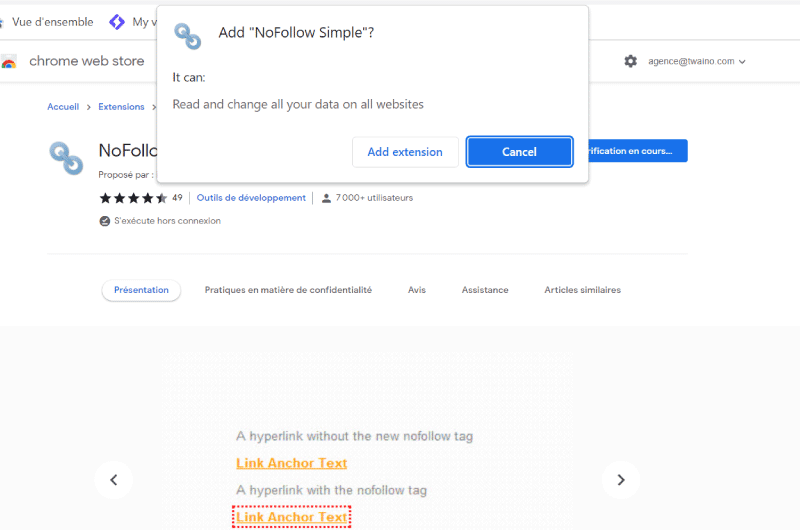The width and height of the screenshot is (800, 530).
Task: Click the 7 000+ utilisateurs text
Action: pos(374,198)
